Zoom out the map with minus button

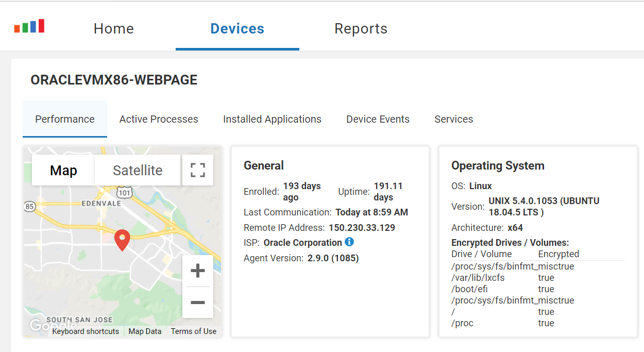[x=198, y=303]
